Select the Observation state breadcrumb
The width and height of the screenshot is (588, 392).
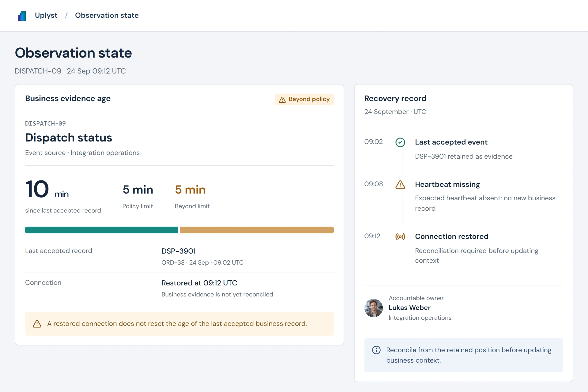(107, 15)
